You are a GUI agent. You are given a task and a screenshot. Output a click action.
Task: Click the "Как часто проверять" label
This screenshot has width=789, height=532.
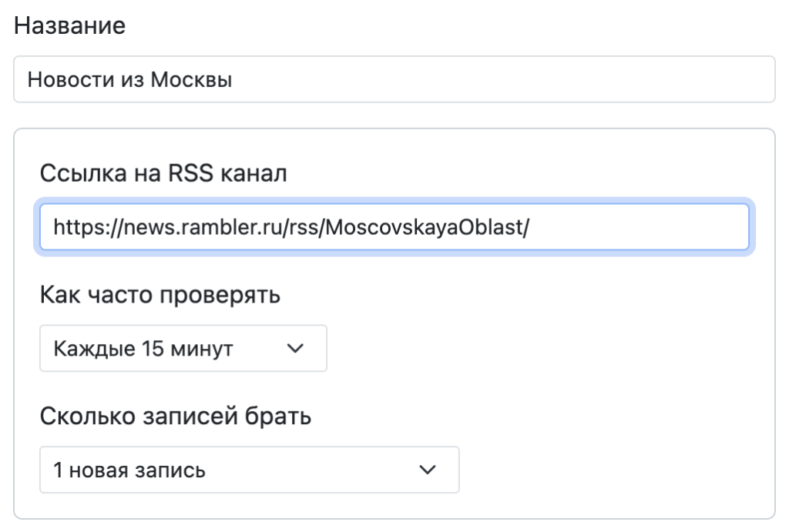click(159, 295)
